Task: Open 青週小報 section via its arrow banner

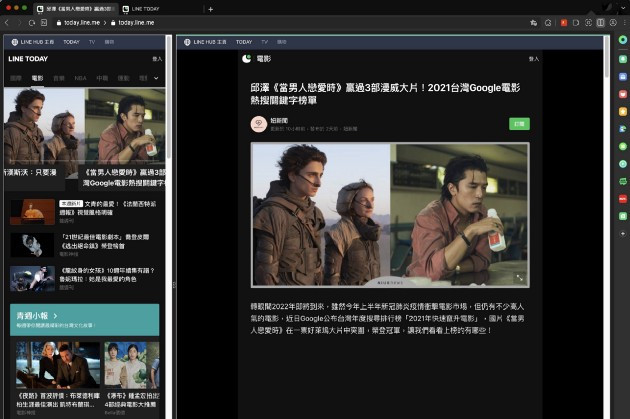Action: [84, 319]
